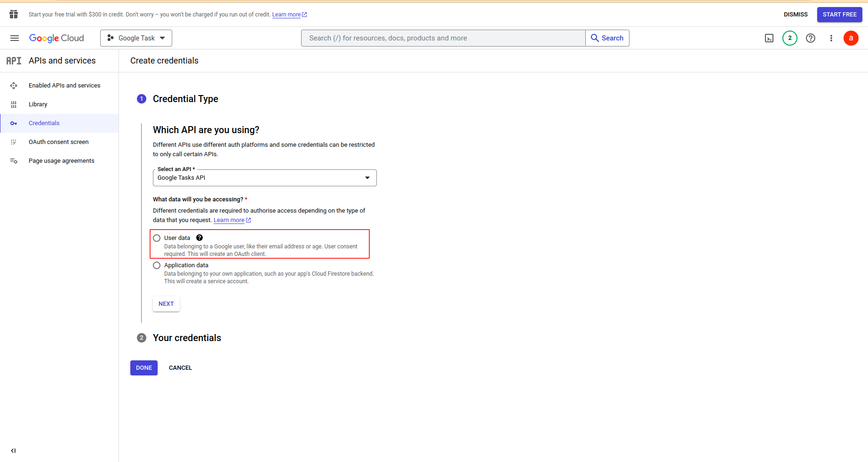Dismiss the free trial banner

pos(796,15)
